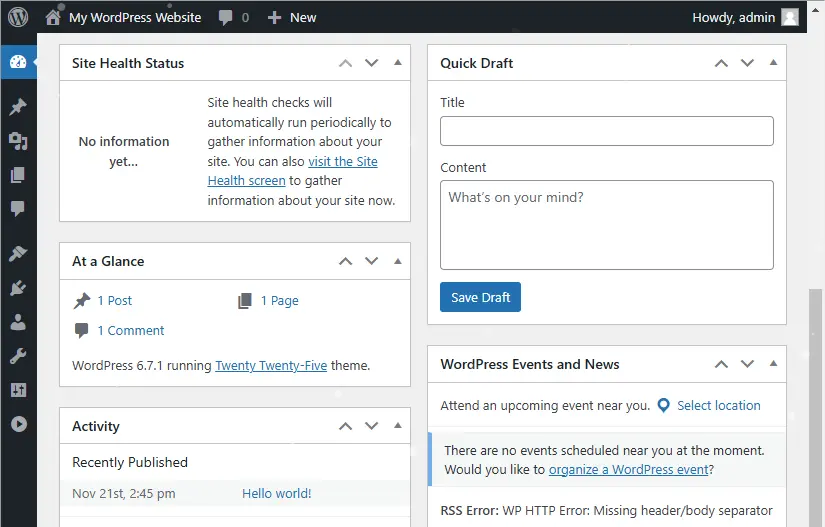This screenshot has width=825, height=527.
Task: Move Activity panel down
Action: [371, 426]
